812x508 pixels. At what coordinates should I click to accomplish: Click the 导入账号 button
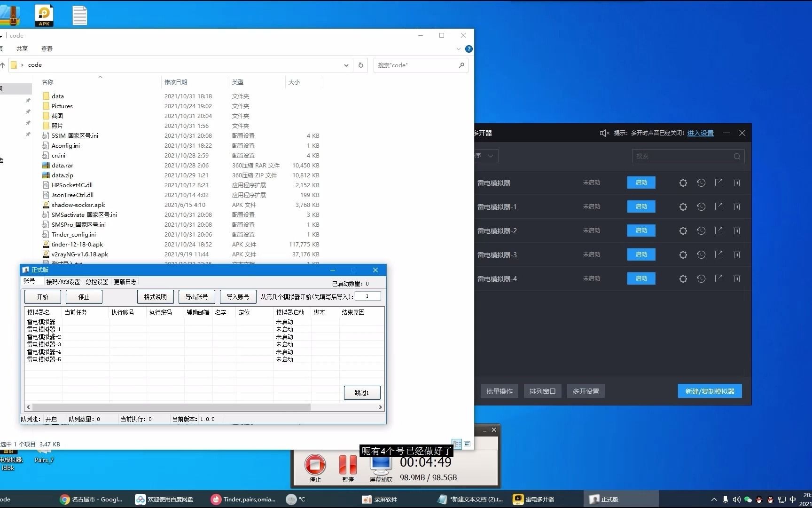click(238, 297)
